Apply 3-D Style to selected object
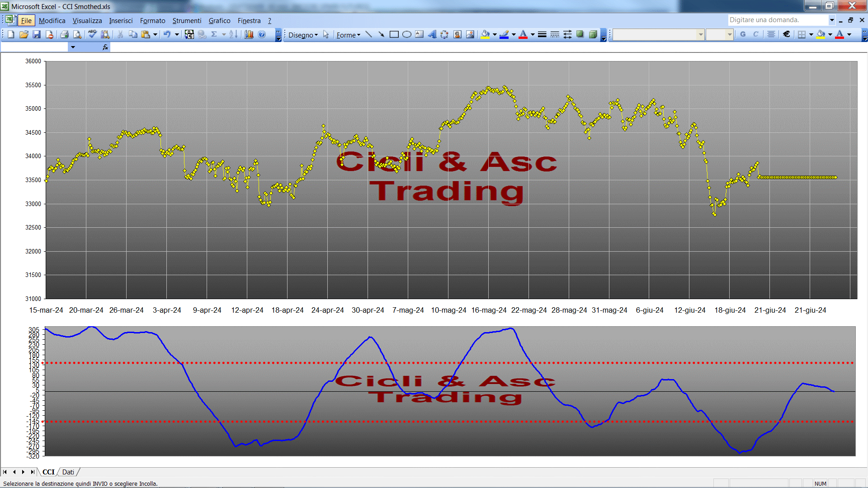The height and width of the screenshot is (488, 868). (x=593, y=34)
